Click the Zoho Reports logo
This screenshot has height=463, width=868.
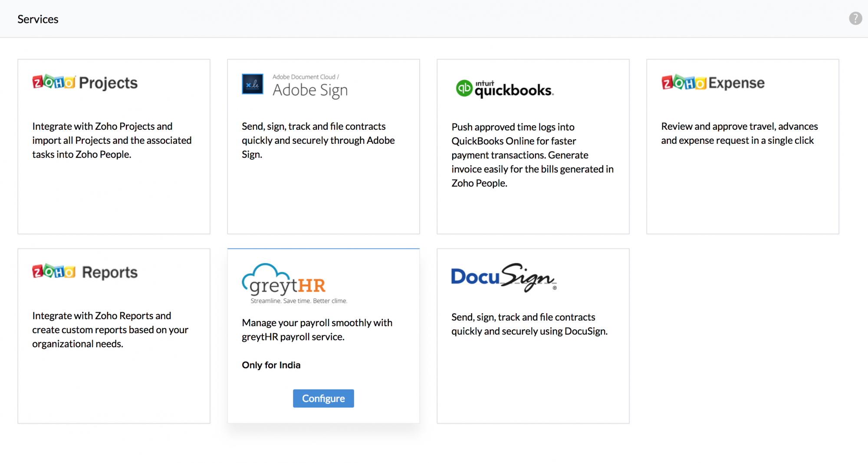click(85, 272)
